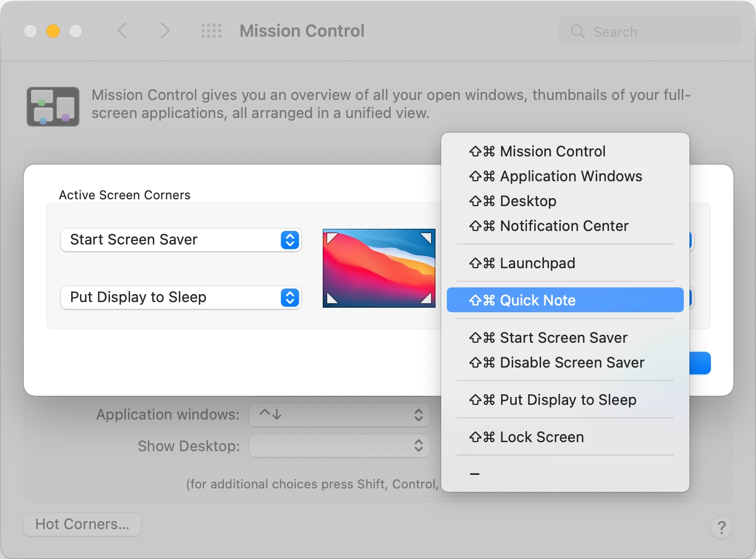Select Application Windows menu entry
Viewport: 756px width, 559px height.
pyautogui.click(x=565, y=176)
